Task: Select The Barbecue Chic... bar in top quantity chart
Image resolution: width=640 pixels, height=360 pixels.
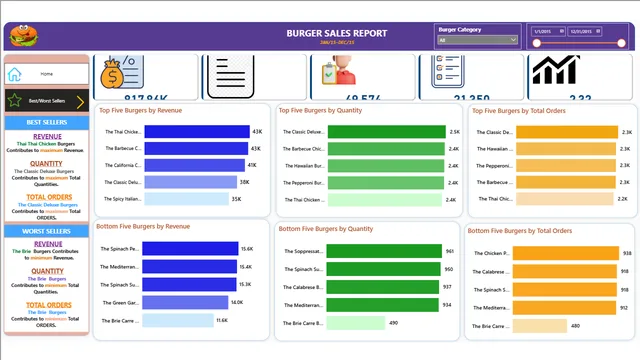Action: tap(386, 149)
